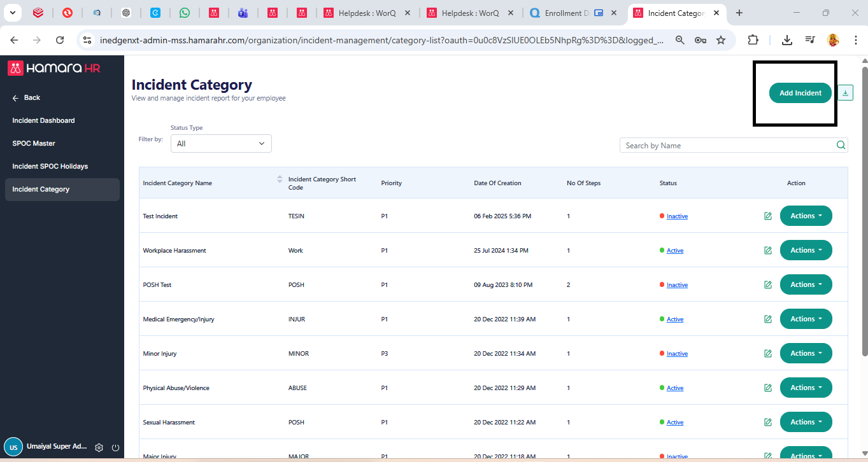Reload the page in the browser
This screenshot has height=462, width=868.
tap(60, 40)
